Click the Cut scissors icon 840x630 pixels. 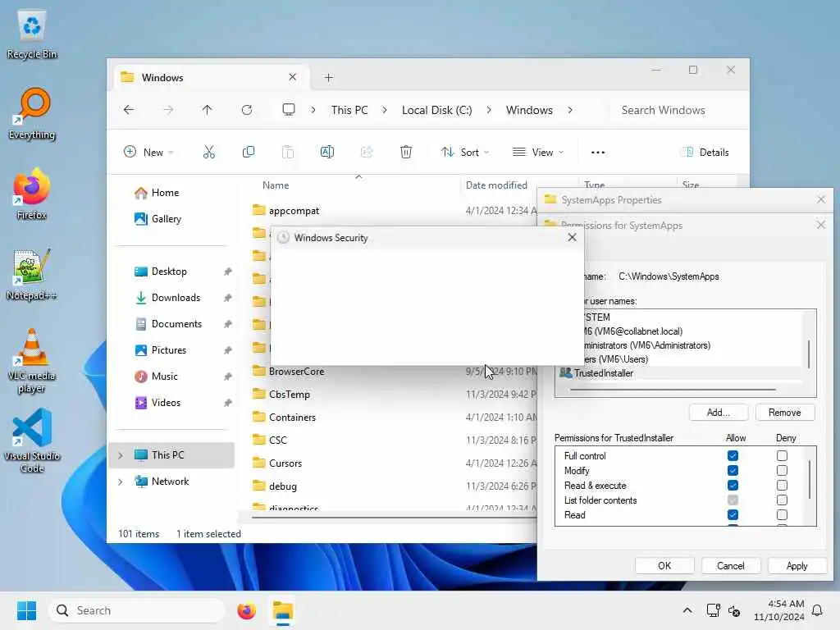coord(209,152)
